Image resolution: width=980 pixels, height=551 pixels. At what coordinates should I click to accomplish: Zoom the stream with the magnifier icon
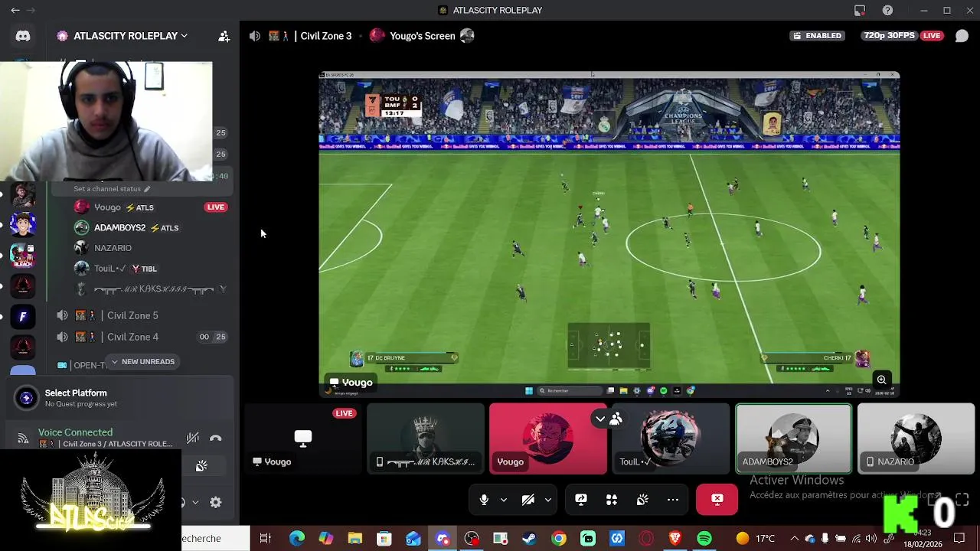point(881,380)
